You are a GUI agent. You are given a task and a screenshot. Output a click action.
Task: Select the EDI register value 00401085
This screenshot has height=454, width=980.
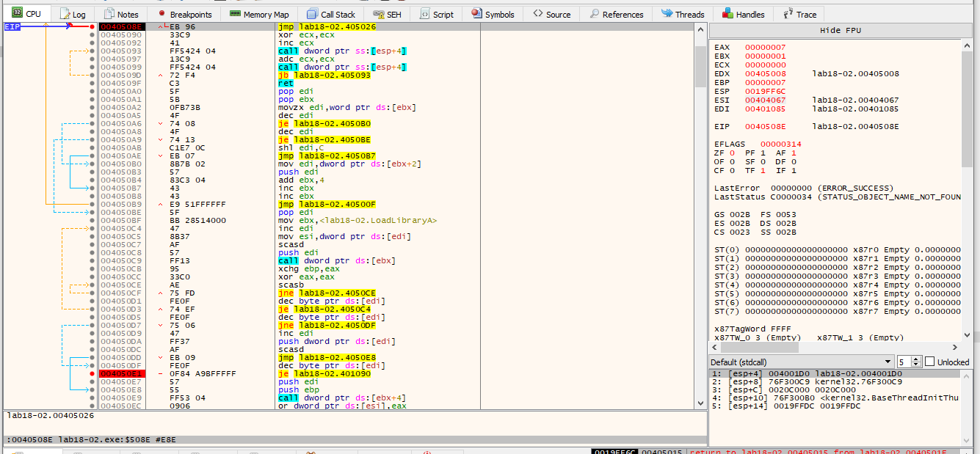point(766,109)
